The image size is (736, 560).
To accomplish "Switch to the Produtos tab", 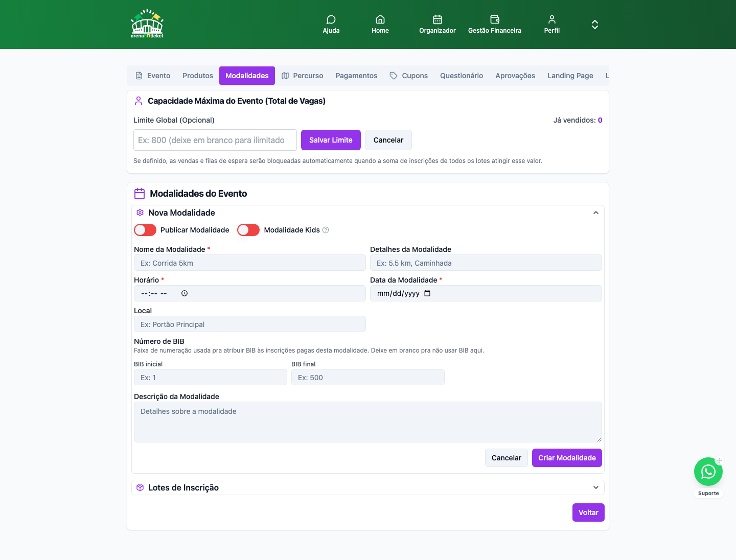I will pyautogui.click(x=198, y=76).
